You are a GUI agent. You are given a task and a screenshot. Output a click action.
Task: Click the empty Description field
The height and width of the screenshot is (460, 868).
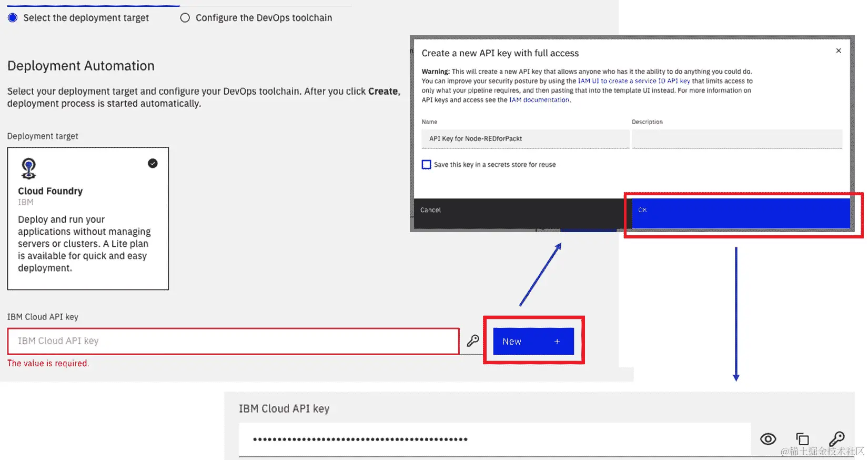737,139
